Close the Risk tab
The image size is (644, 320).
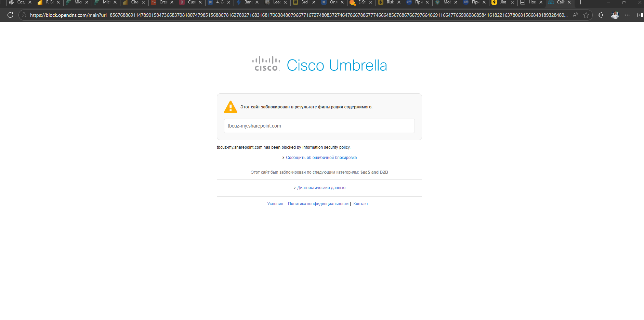(x=399, y=2)
